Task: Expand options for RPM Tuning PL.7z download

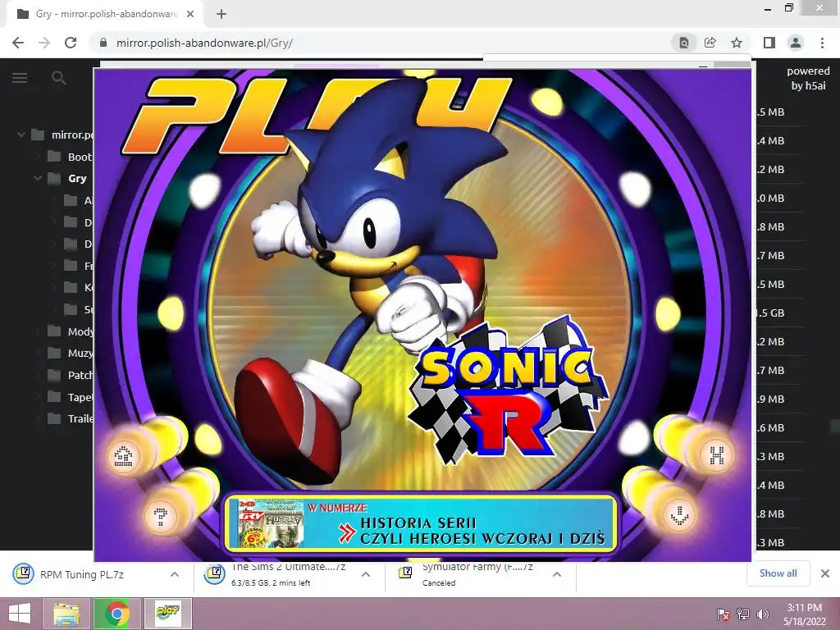Action: pos(175,574)
